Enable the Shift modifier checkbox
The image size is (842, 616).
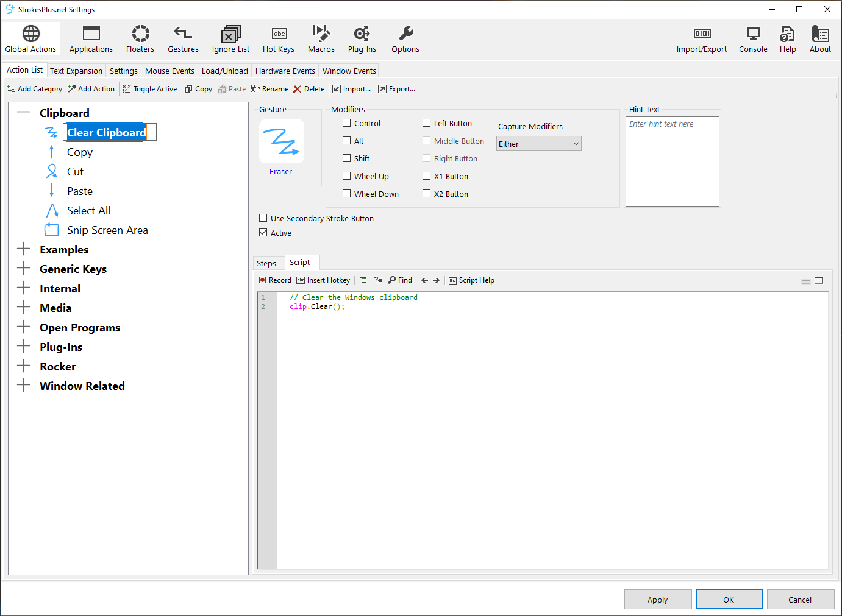tap(346, 158)
